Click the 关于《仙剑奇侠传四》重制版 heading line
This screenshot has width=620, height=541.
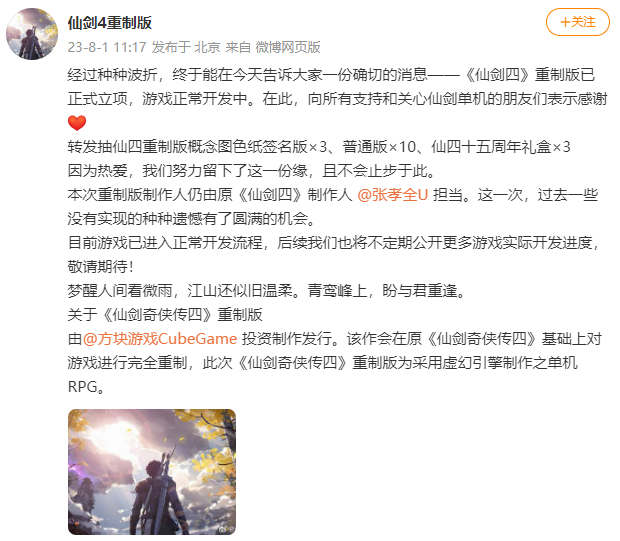pos(165,315)
